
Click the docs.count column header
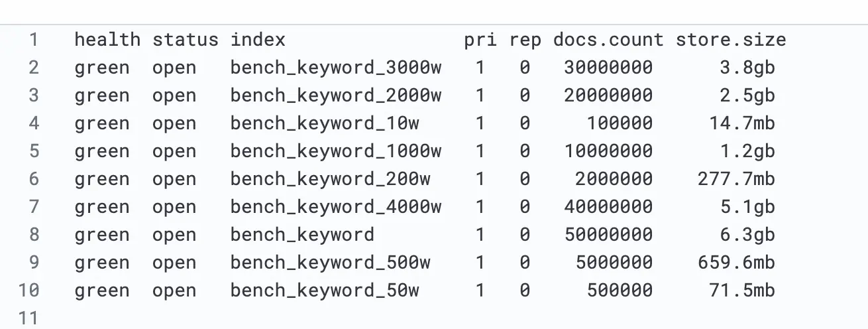[608, 40]
